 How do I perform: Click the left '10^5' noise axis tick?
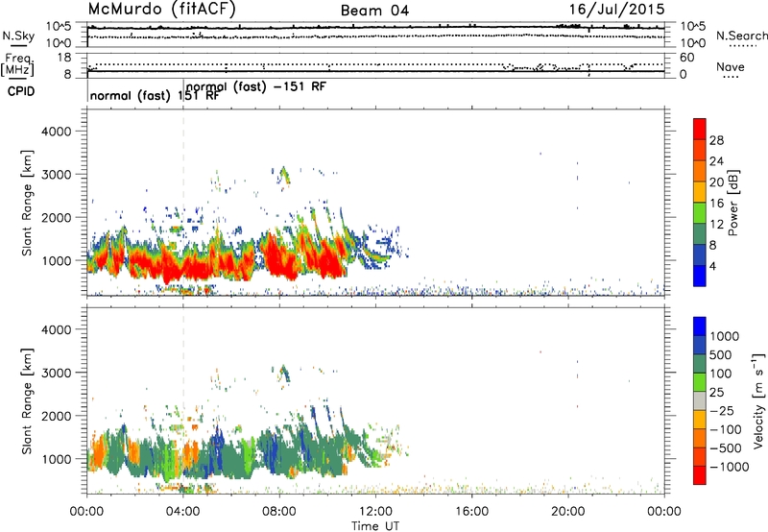pyautogui.click(x=59, y=27)
